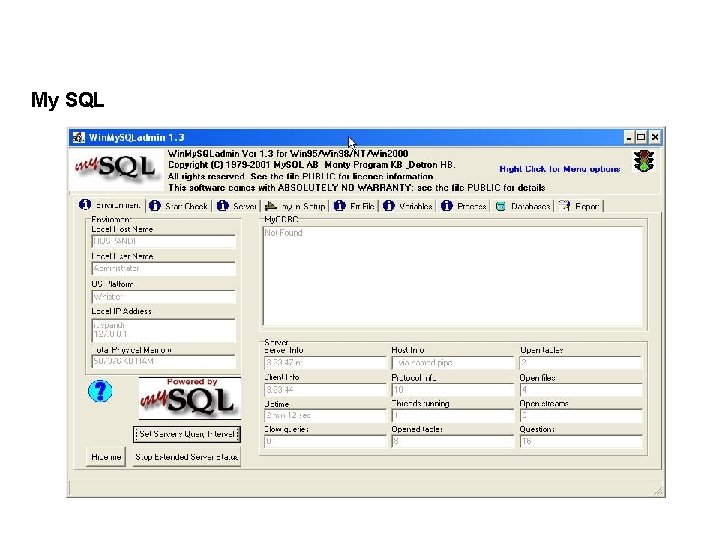Click the Questions field
Screen dimensions: 720x540
tap(580, 441)
